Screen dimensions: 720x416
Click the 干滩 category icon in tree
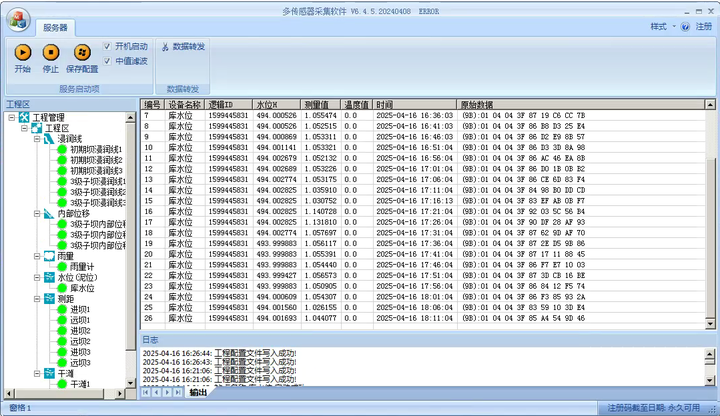(x=49, y=373)
